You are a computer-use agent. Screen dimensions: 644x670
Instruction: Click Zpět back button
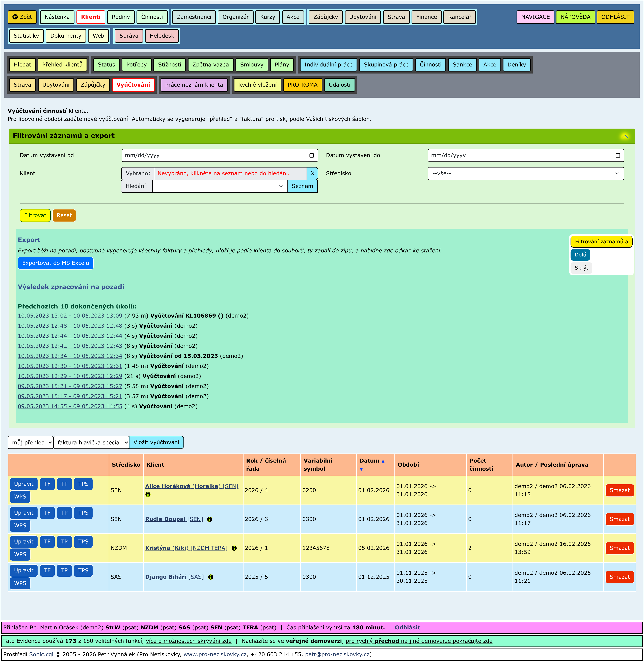(x=22, y=17)
